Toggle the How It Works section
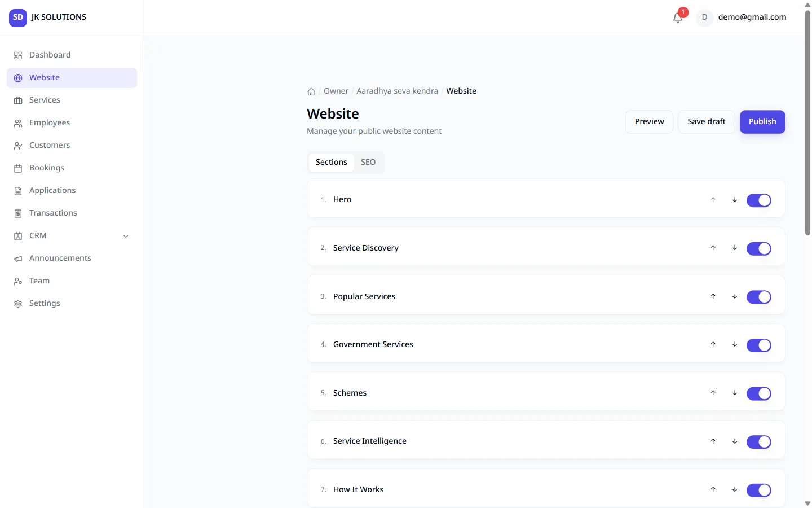 (759, 490)
